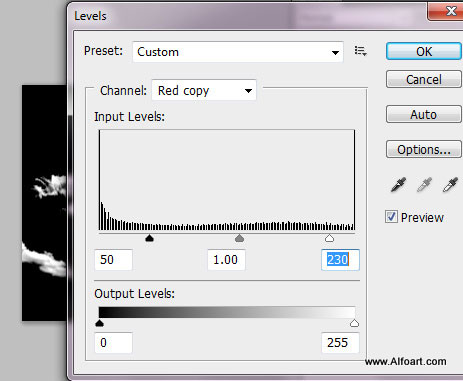463x381 pixels.
Task: Click the input levels histogram
Action: point(227,180)
